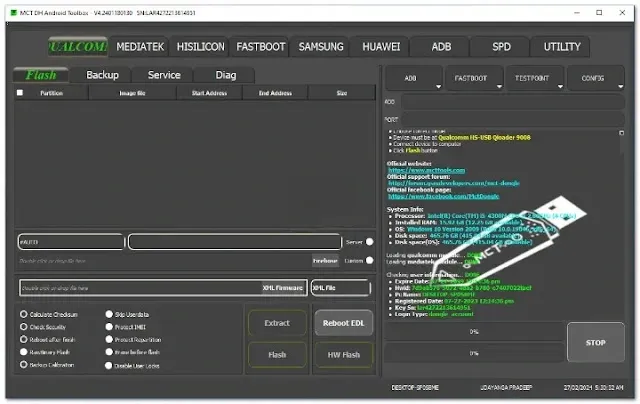Screen dimensions: 640x404
Task: Click the MCT app icon in the title bar
Action: coord(14,13)
